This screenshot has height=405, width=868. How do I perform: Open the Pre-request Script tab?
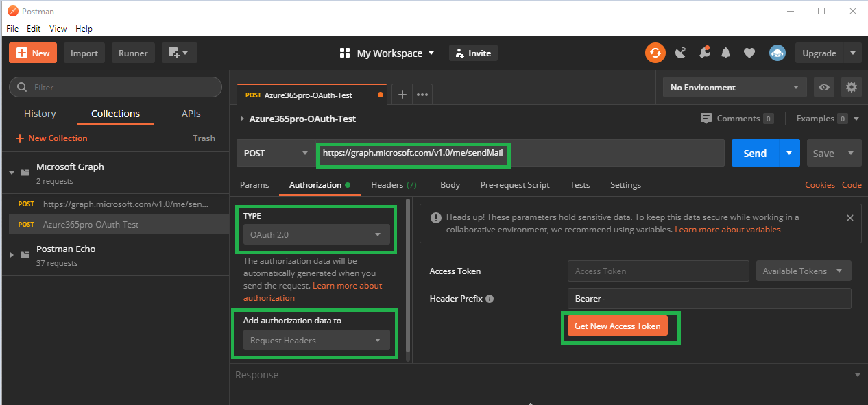[515, 184]
